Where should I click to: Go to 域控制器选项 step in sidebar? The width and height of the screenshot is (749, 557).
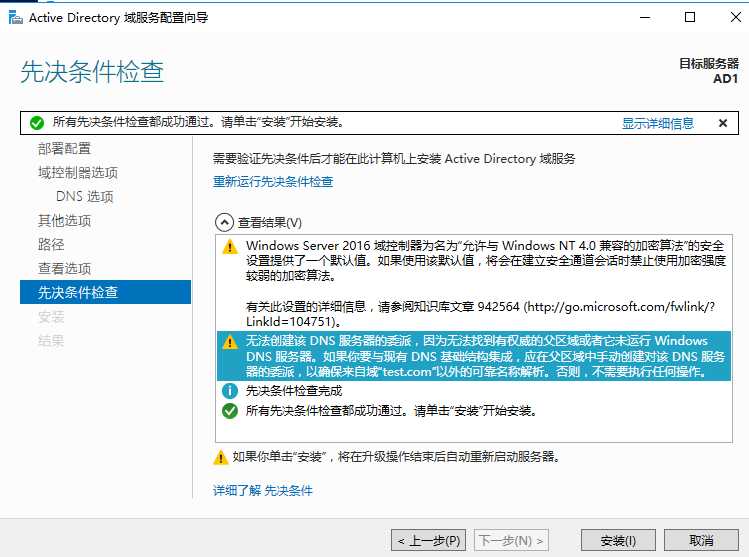pos(78,172)
